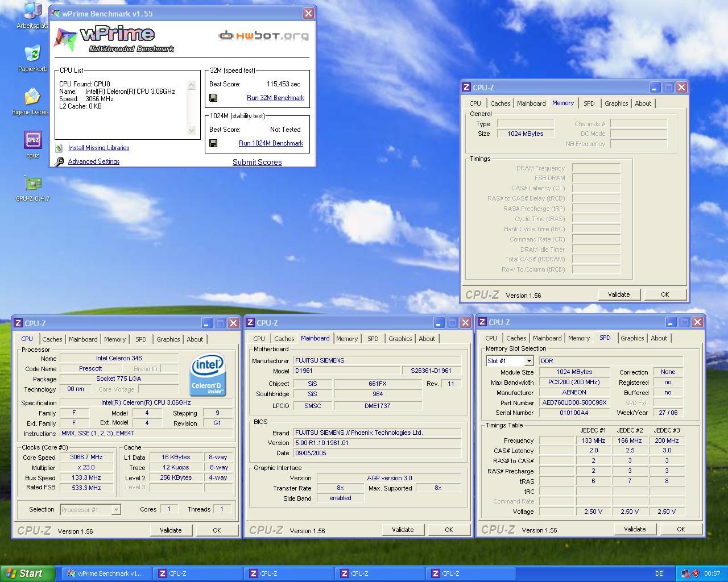Click OK in CPU-Z SPD window
Viewport: 728px width, 582px height.
681,529
